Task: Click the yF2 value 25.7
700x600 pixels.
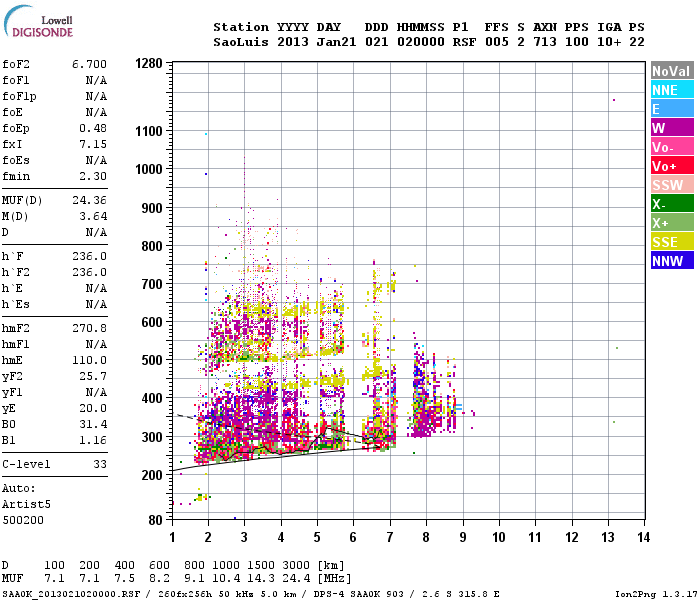Action: [x=93, y=376]
